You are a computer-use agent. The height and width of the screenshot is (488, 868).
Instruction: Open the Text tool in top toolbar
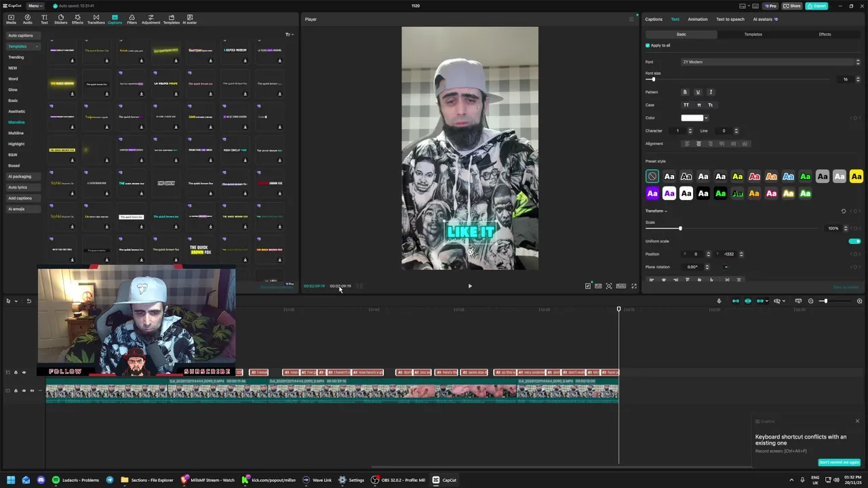coord(44,19)
